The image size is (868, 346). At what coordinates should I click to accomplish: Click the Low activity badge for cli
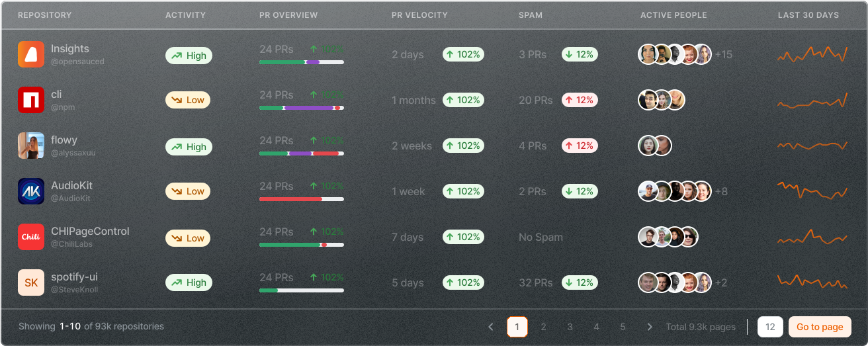[187, 100]
